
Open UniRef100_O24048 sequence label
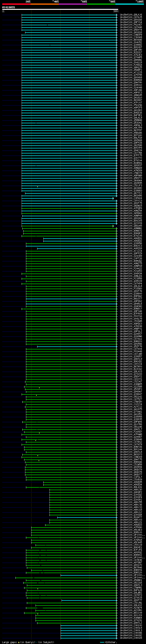pos(131,87)
